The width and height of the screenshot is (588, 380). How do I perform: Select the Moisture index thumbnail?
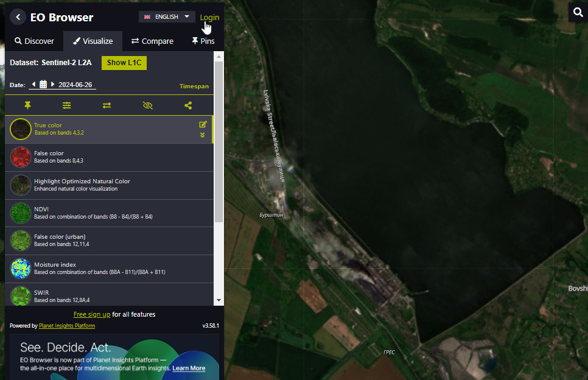[21, 268]
